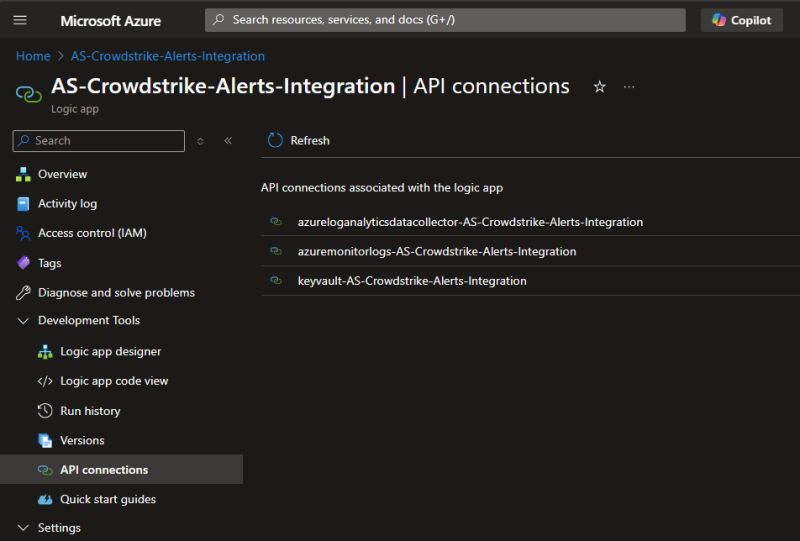
Task: Open azuremonitorlogs-AS-Crowdstrike-Alerts-Integration connection
Action: point(437,252)
